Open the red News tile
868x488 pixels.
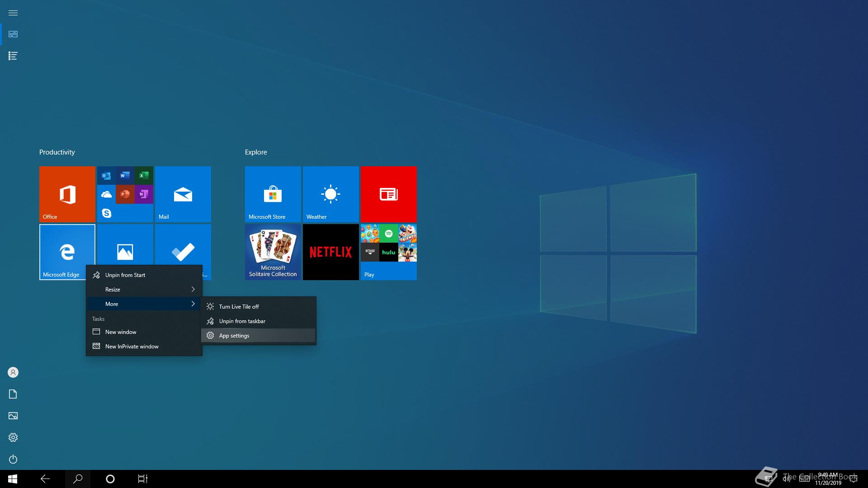click(x=389, y=194)
